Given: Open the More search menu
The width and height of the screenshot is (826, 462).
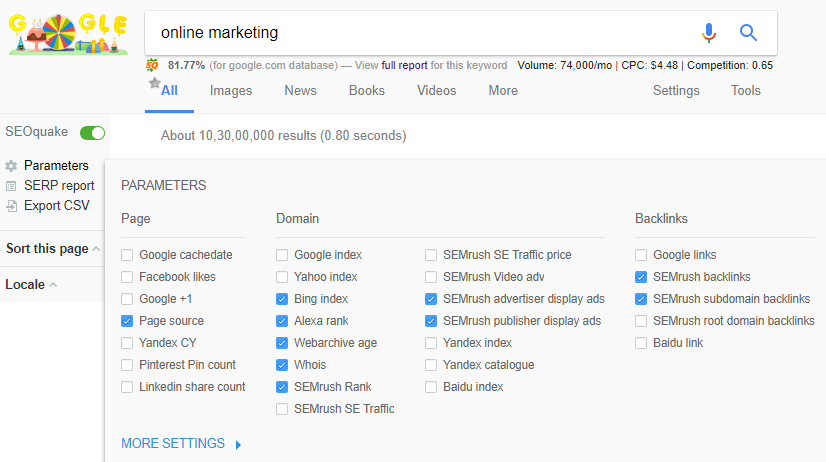Looking at the screenshot, I should pyautogui.click(x=503, y=91).
